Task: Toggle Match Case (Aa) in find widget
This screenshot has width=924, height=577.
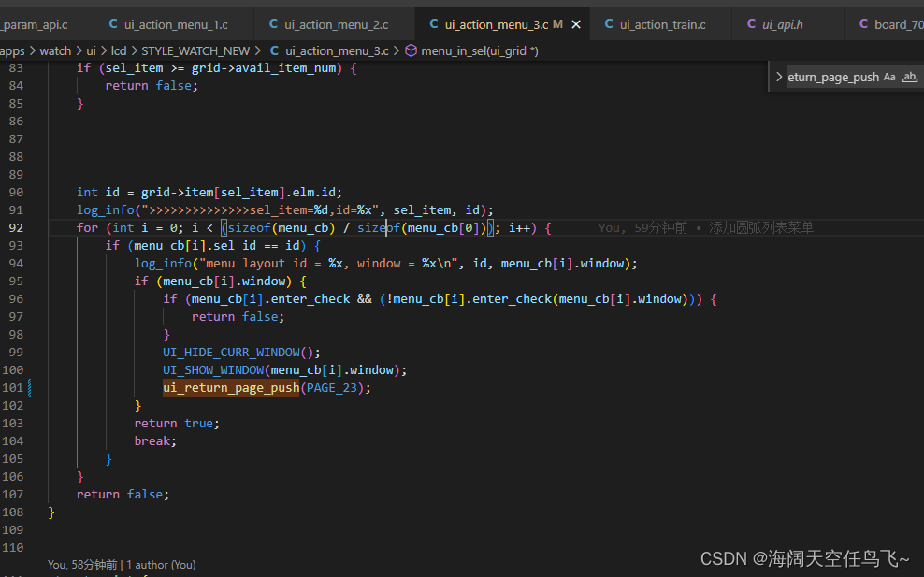Action: click(x=889, y=78)
